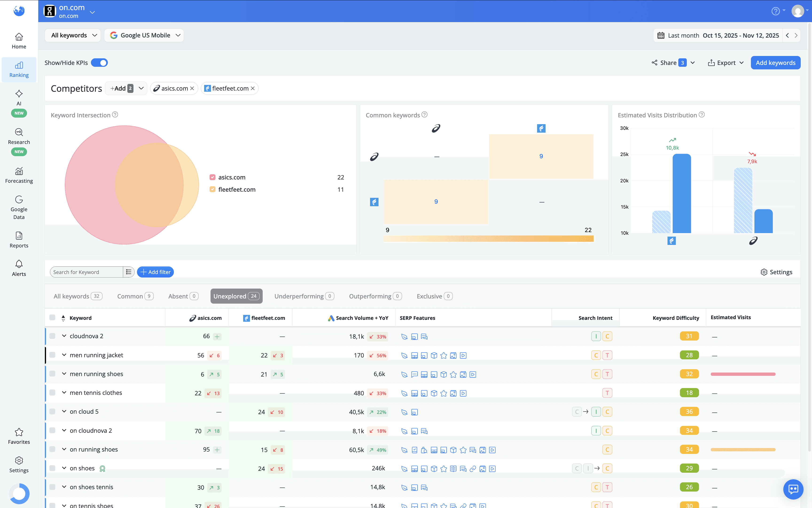Remove fleetfeet.com competitor
The width and height of the screenshot is (812, 508).
(253, 88)
